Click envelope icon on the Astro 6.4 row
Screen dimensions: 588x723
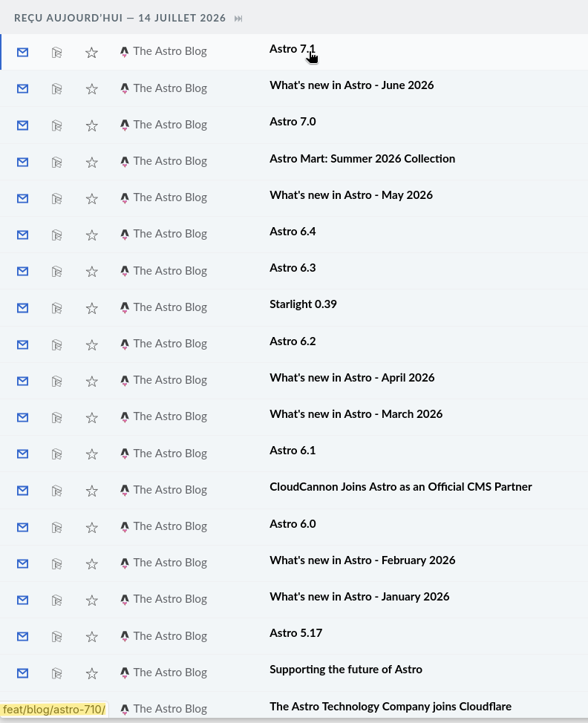[22, 235]
